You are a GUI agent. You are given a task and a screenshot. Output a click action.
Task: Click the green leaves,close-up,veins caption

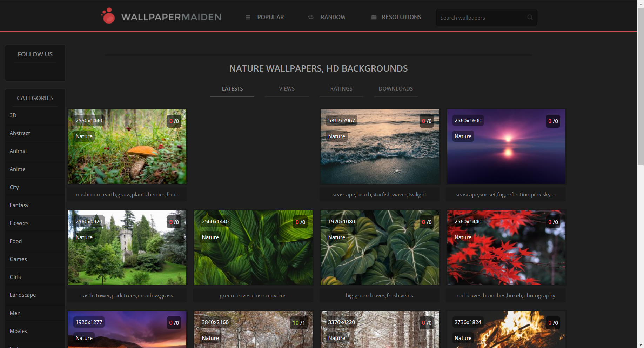(253, 295)
